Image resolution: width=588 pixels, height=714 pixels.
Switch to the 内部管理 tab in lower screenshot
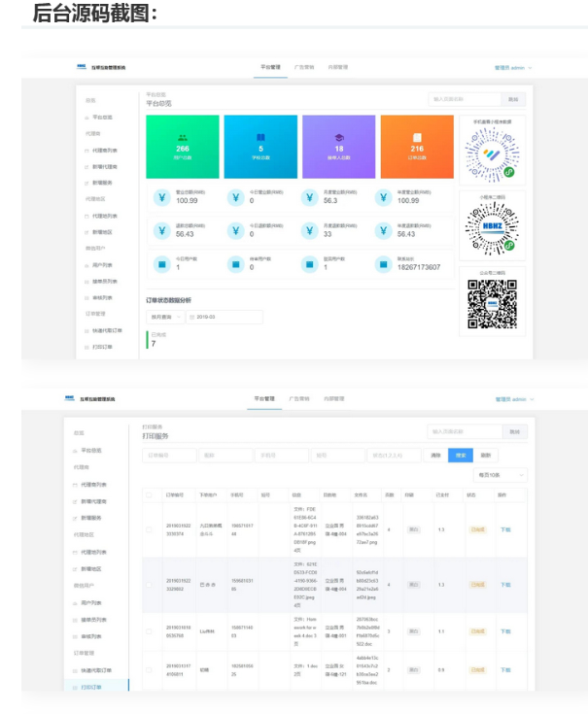click(x=335, y=398)
